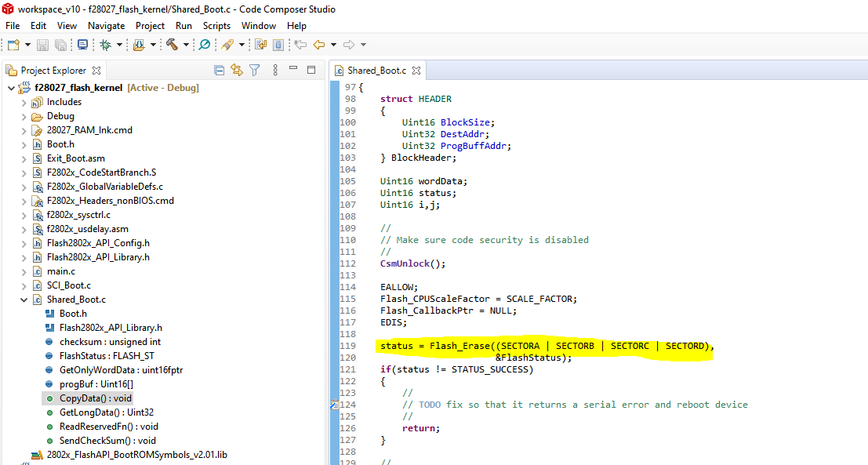Click the return; statement on line 126
Screen dimensions: 868x465
pos(421,428)
